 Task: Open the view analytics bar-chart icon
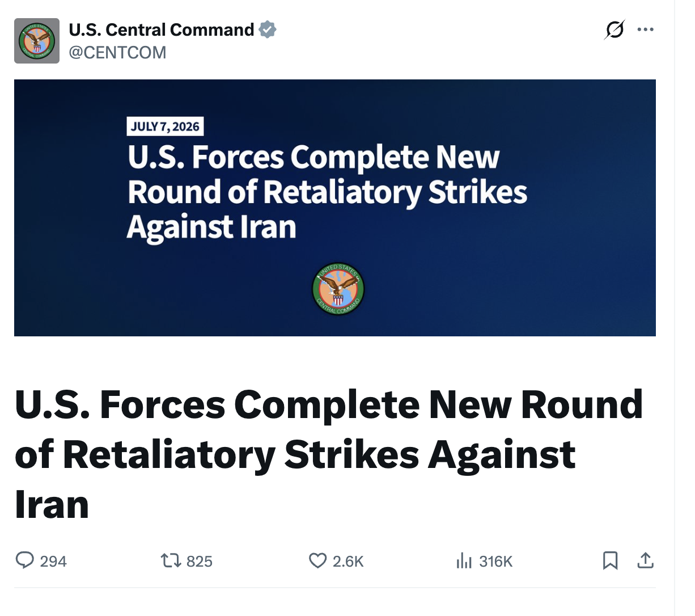[464, 561]
